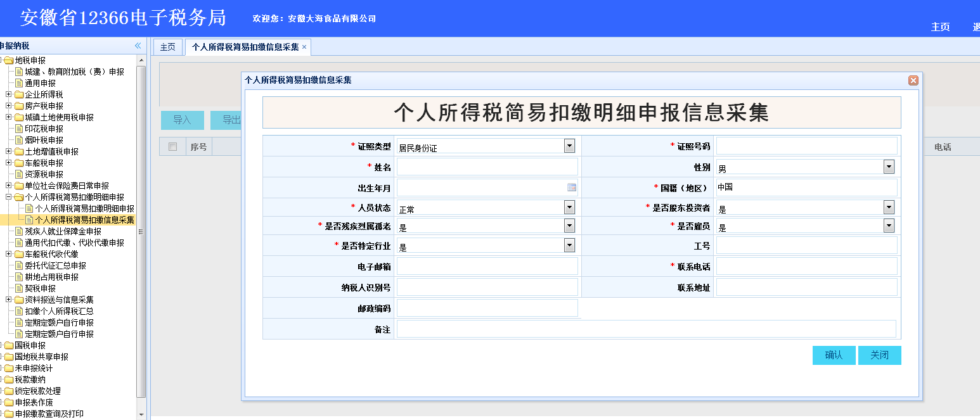Click the 证照号码 input field
This screenshot has width=980, height=420.
coord(806,146)
